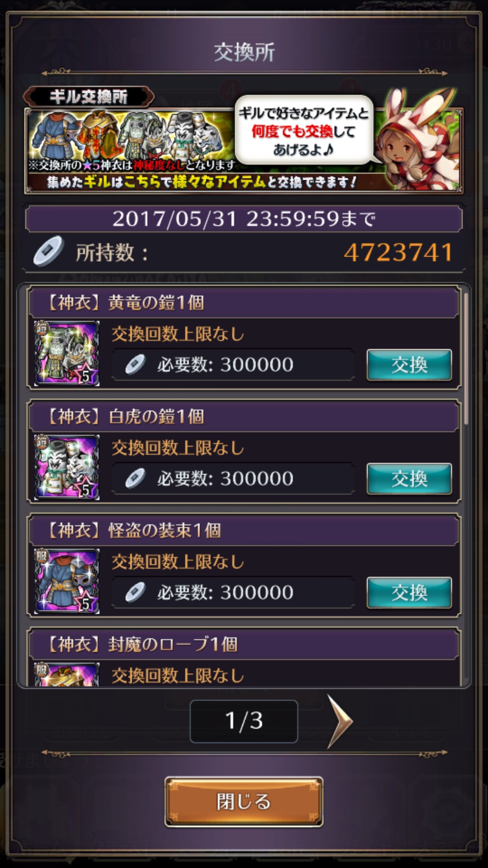Screen dimensions: 488x868
Task: Tap the coin icon in 黄竜の鎧 cost row
Action: 135,364
